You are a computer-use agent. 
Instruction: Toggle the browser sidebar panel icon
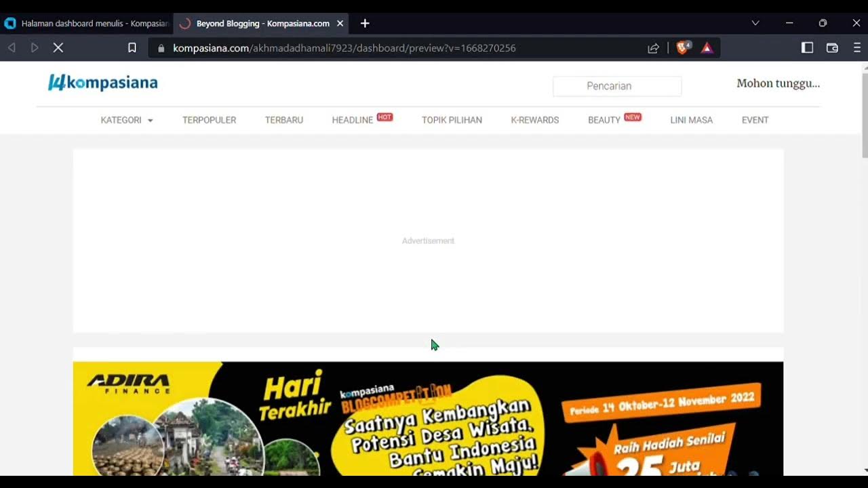tap(807, 48)
